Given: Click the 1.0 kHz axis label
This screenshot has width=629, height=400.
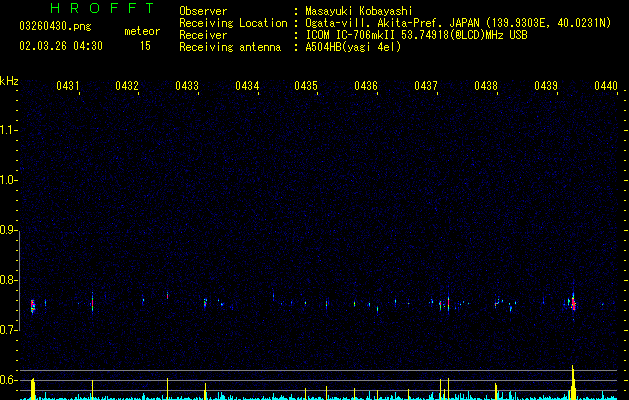Looking at the screenshot, I should point(8,180).
